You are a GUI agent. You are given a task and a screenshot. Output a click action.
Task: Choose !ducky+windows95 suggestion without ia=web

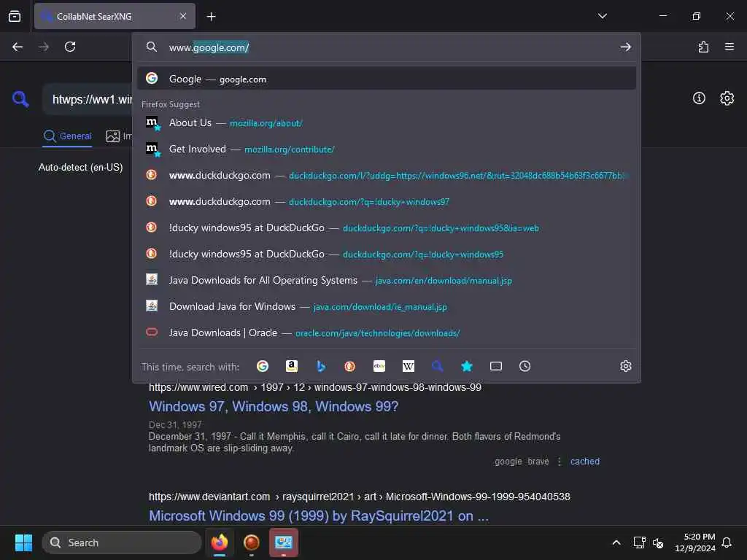(387, 254)
